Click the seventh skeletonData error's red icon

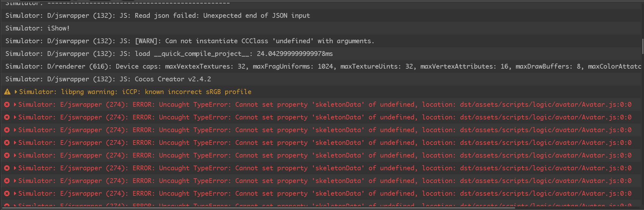click(7, 181)
